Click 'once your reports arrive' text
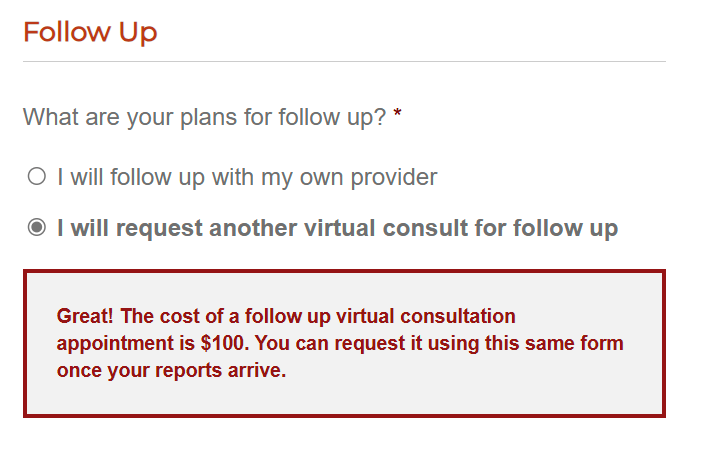Image resolution: width=716 pixels, height=470 pixels. (x=172, y=370)
